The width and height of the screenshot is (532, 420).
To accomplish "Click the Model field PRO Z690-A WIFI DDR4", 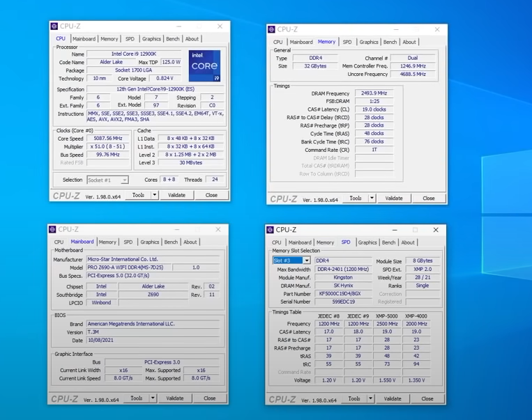I will 129,267.
